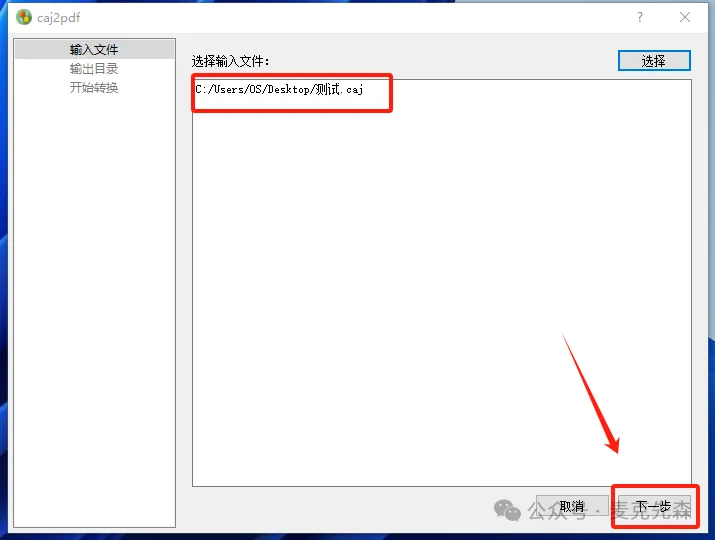
Task: Click the WeChat logo watermark
Action: [507, 510]
